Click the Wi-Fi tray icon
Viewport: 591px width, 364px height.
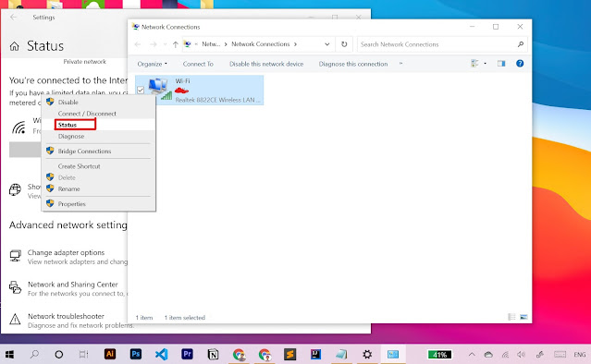tap(505, 355)
